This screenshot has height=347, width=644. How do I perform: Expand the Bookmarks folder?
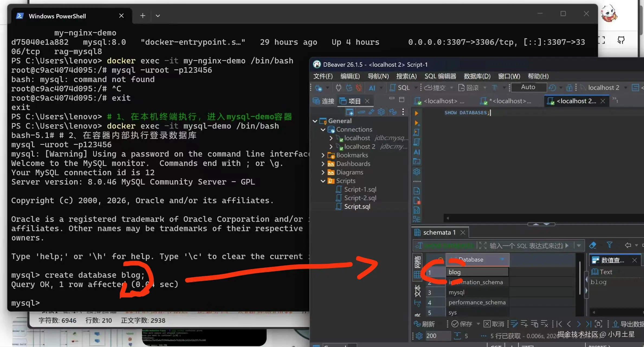coord(323,155)
